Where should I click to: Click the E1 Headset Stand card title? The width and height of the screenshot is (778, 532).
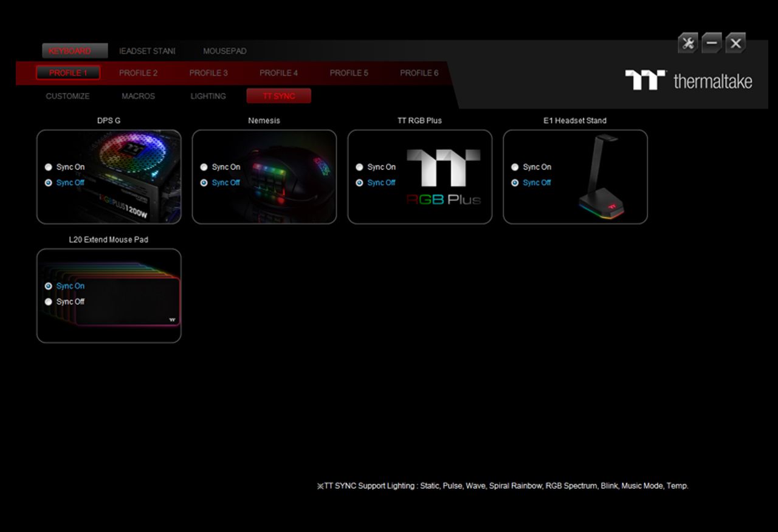pyautogui.click(x=575, y=121)
